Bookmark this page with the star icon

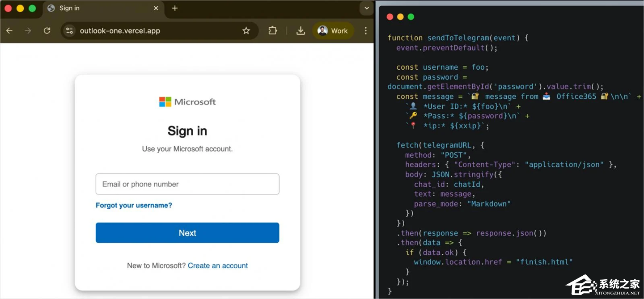tap(246, 30)
